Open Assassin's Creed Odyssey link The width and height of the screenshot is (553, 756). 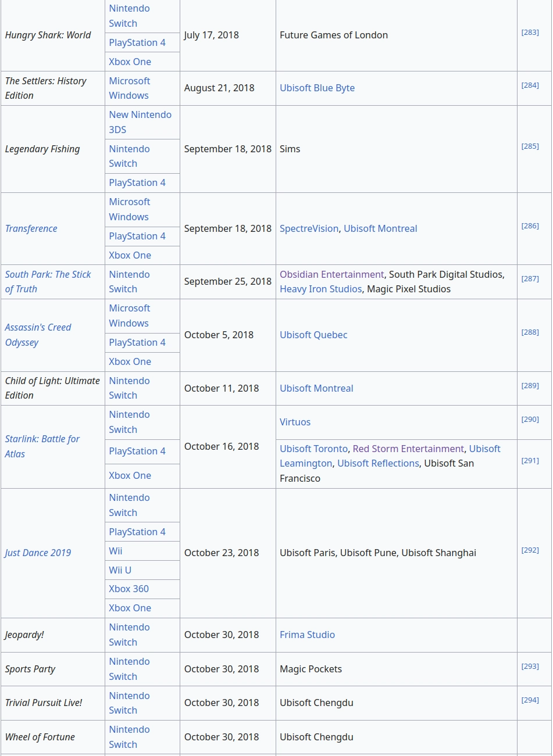tap(38, 335)
